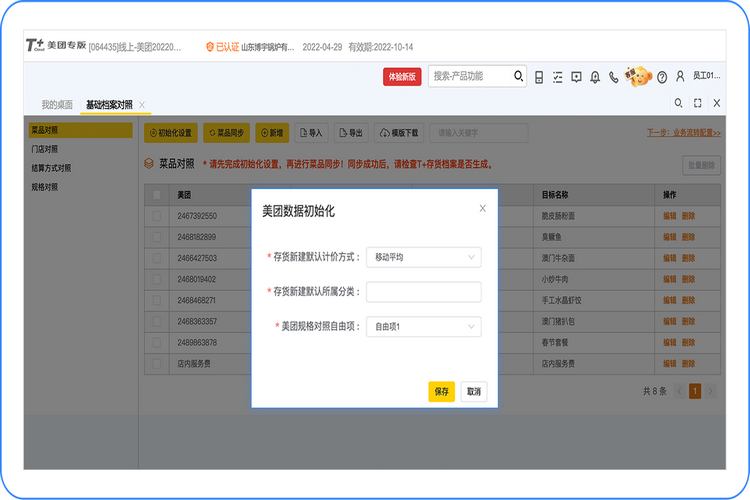The image size is (750, 500).
Task: Click the 菜品同步 button
Action: (226, 133)
